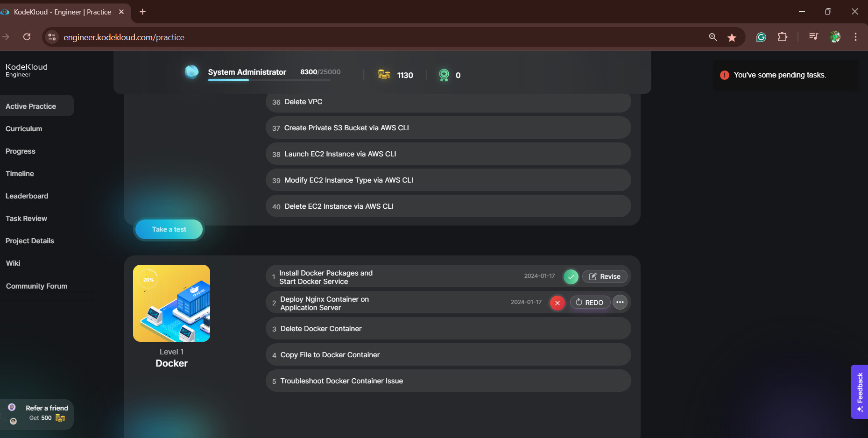Revise the Install Docker Packages task
The width and height of the screenshot is (868, 438).
(x=605, y=276)
